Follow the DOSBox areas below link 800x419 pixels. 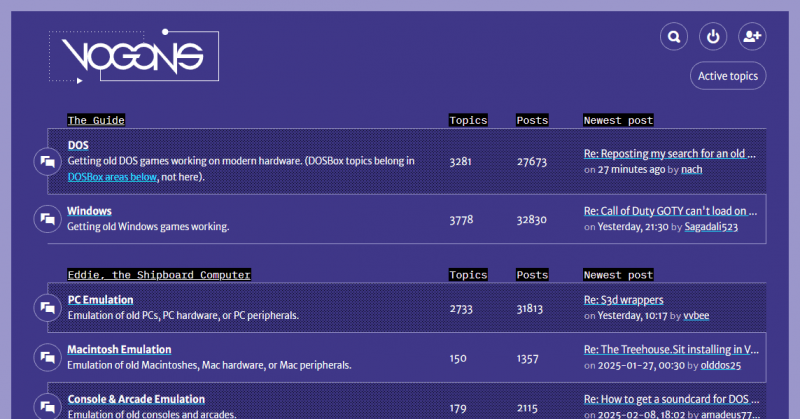(x=112, y=177)
